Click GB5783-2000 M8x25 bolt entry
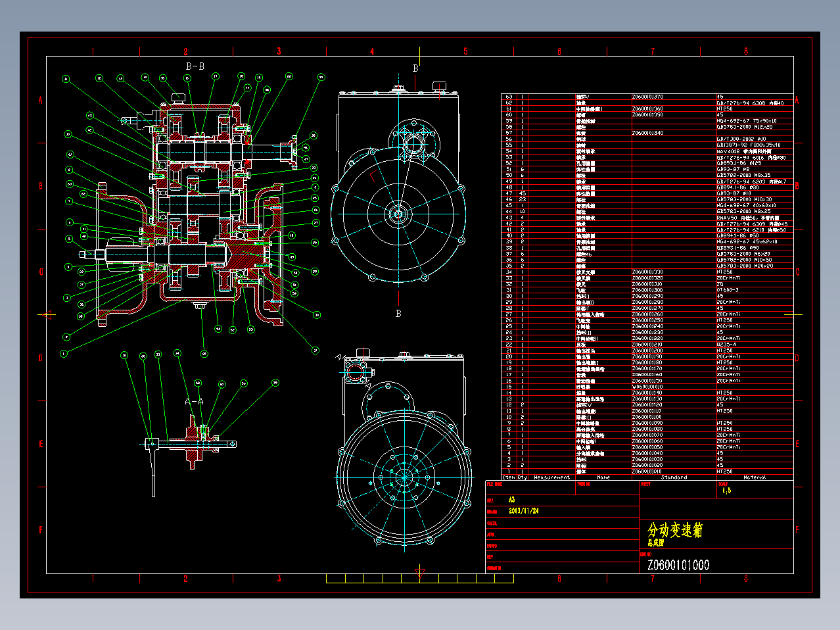This screenshot has width=840, height=630. (743, 212)
